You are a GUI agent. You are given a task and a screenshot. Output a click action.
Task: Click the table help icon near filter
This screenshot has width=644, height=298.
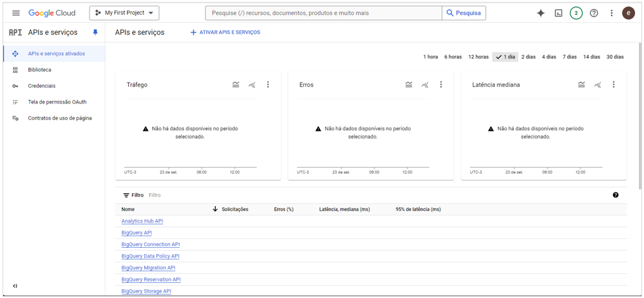coord(615,195)
